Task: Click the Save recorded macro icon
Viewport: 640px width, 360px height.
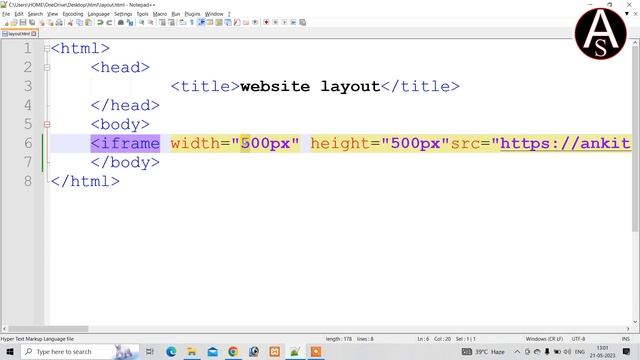Action: pos(302,22)
